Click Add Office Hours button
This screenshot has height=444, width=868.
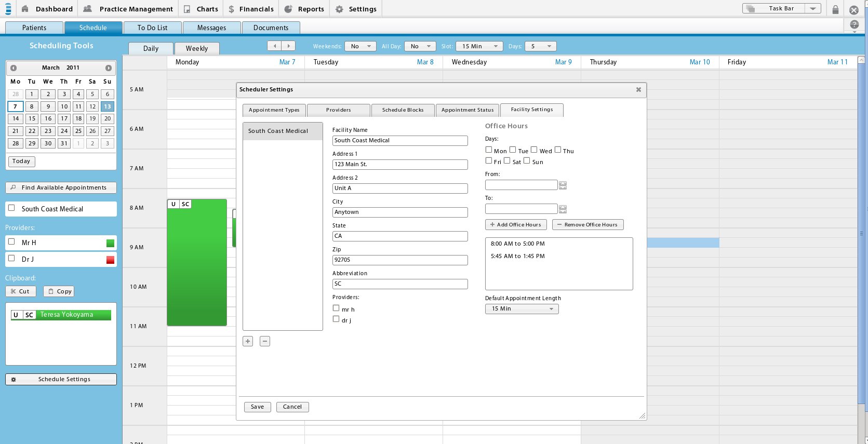[515, 225]
